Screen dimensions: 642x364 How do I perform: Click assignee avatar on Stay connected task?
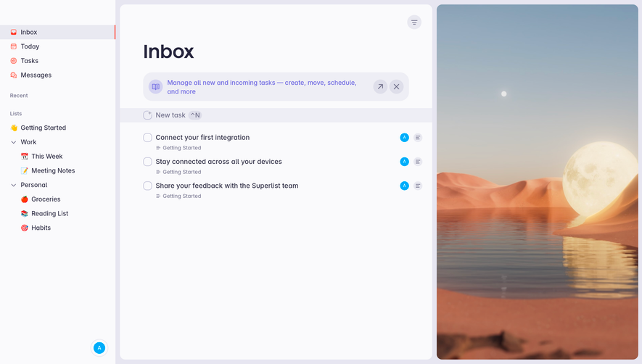(x=404, y=162)
